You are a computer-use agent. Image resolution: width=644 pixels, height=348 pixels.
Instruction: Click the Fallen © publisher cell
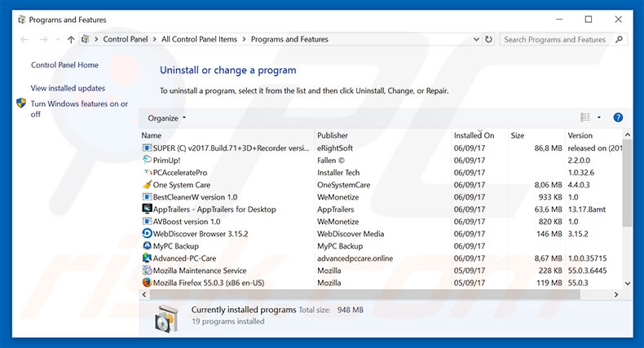(x=331, y=160)
